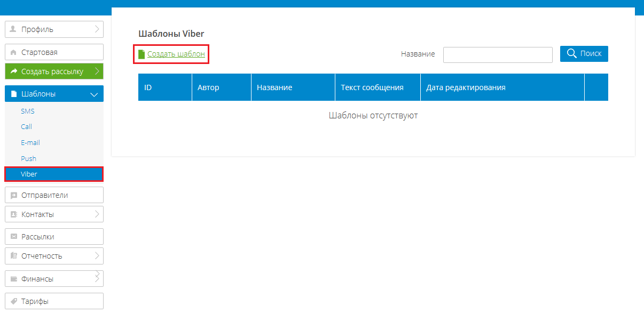Click the Шаблоны отсутствуют message
This screenshot has width=644, height=321.
373,116
